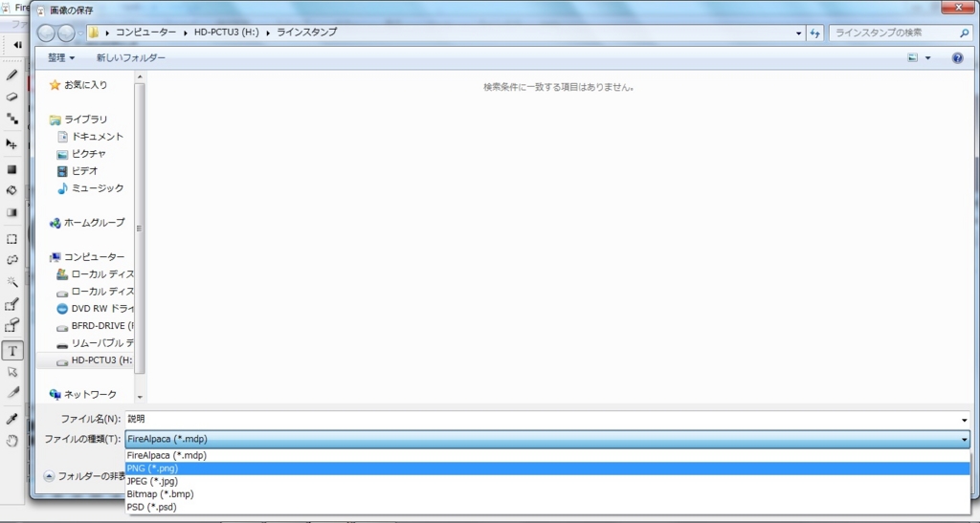Image resolution: width=980 pixels, height=523 pixels.
Task: Select the Lasso selection tool
Action: tap(11, 260)
